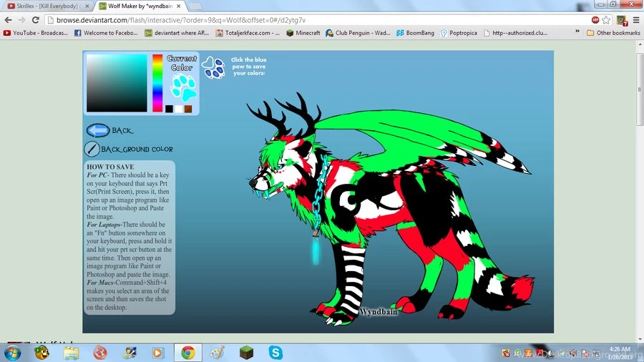
Task: Click the blue paw to save colors
Action: point(213,67)
